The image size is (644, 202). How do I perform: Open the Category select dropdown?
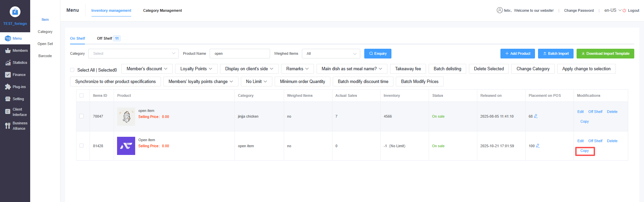click(133, 53)
